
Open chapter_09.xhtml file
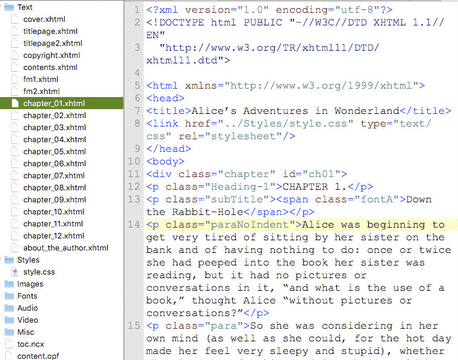(55, 200)
